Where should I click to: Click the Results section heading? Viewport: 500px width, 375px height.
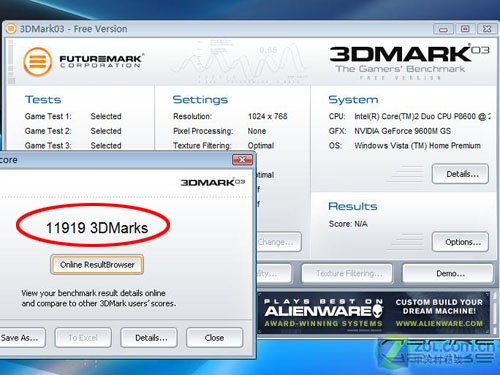click(353, 206)
